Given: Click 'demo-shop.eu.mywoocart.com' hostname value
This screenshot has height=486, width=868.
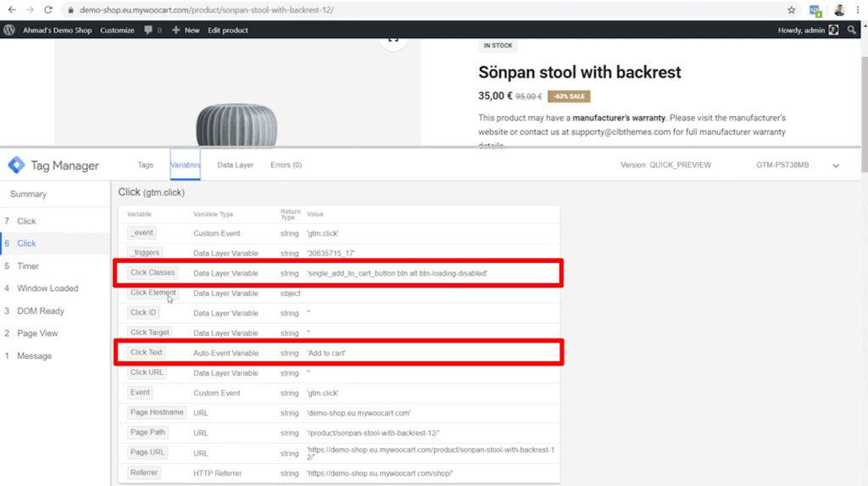Looking at the screenshot, I should (x=359, y=413).
